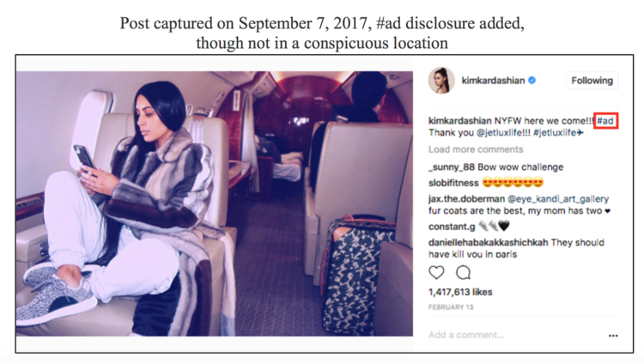Viewport: 644px width, 363px height.
Task: Open the slobifitness commenter profile
Action: coord(453,183)
